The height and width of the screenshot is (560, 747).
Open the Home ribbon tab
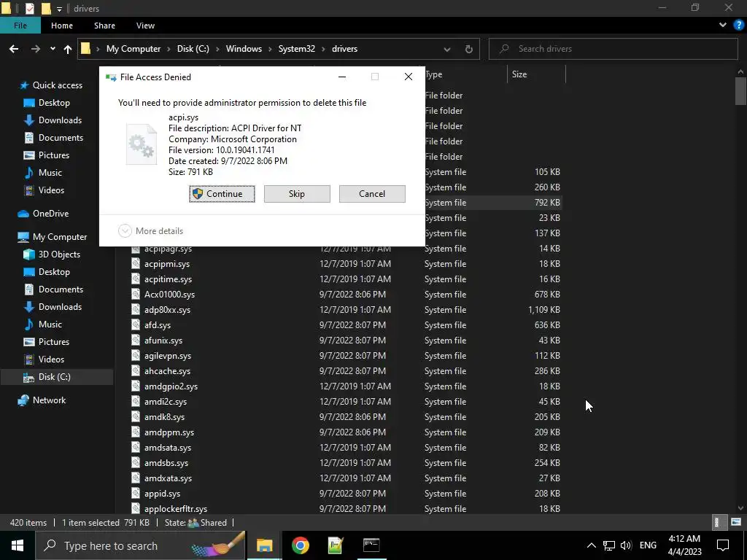pos(62,26)
